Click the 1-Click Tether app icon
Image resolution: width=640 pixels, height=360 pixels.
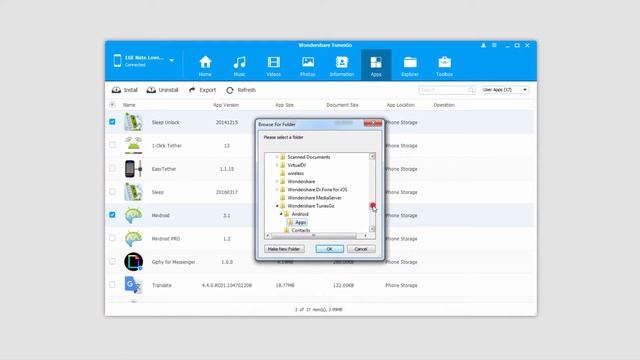click(133, 145)
